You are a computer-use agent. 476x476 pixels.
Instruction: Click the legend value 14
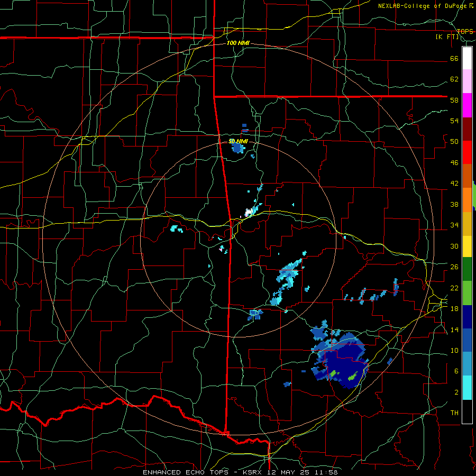[454, 329]
